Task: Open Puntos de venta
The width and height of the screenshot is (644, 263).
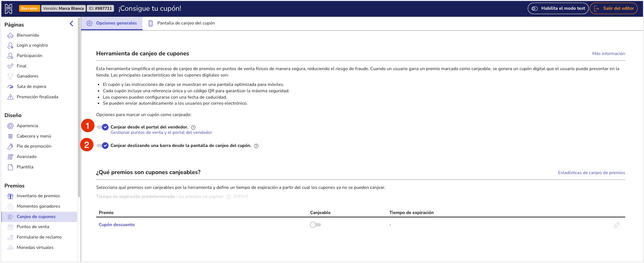Action: coord(33,227)
